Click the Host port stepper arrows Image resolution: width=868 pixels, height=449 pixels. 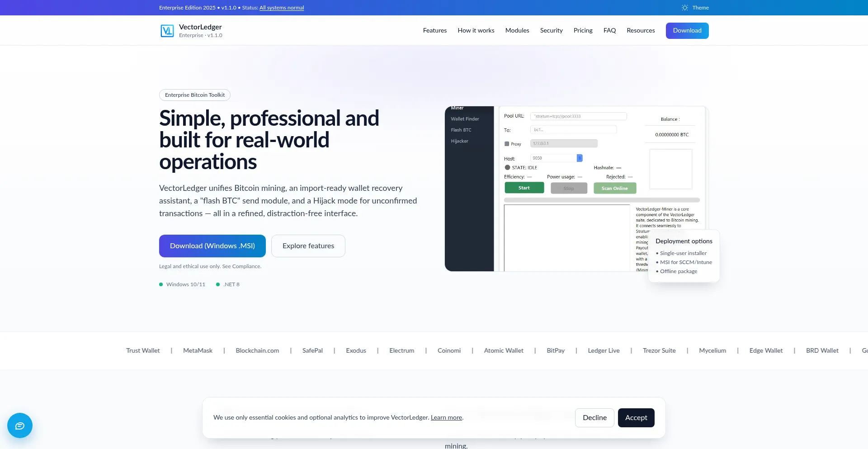point(580,158)
